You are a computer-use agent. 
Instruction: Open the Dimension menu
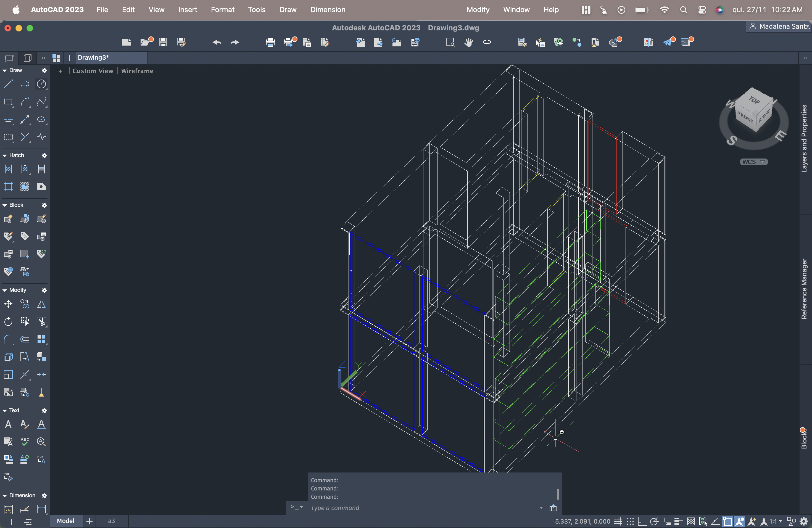point(328,10)
